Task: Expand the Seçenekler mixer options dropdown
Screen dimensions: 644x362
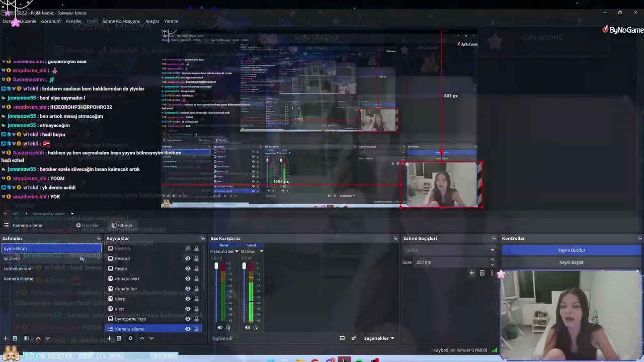Action: pyautogui.click(x=379, y=338)
